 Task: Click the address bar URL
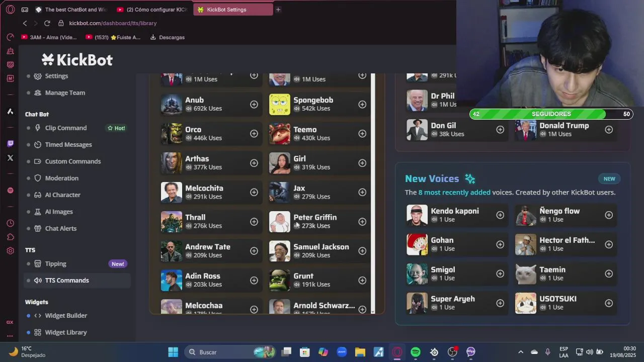[113, 23]
